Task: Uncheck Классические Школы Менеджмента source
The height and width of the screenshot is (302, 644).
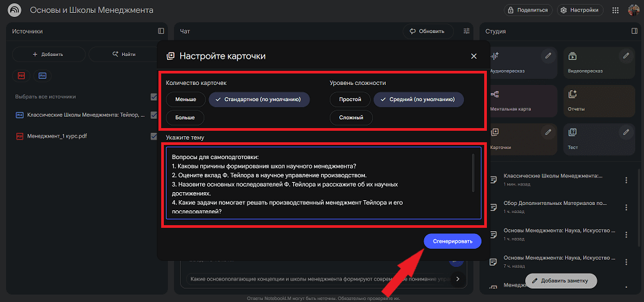Action: pyautogui.click(x=154, y=115)
